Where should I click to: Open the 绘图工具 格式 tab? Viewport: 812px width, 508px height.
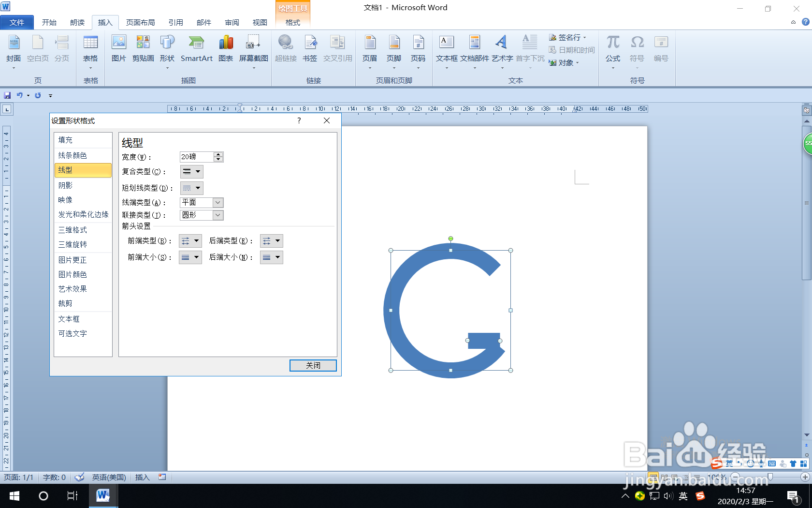click(292, 22)
